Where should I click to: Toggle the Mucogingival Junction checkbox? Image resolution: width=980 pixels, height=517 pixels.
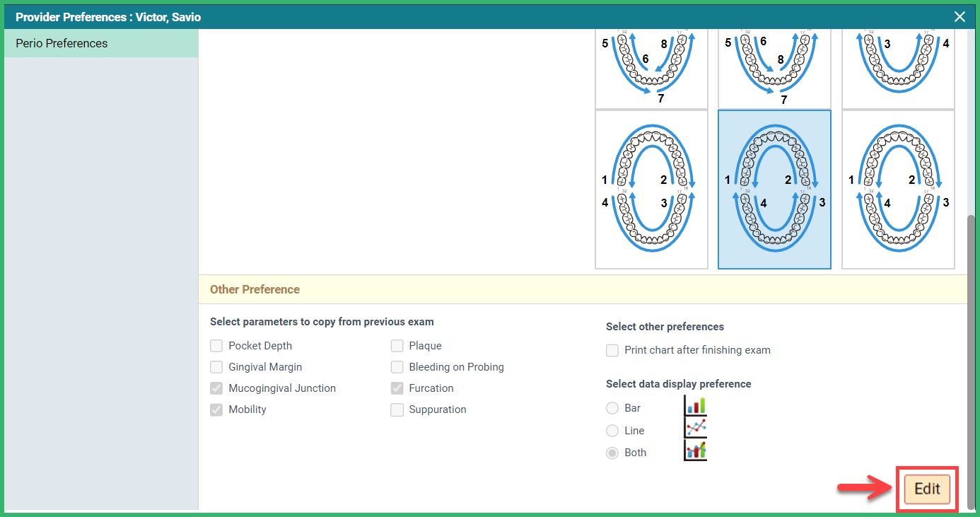click(216, 388)
